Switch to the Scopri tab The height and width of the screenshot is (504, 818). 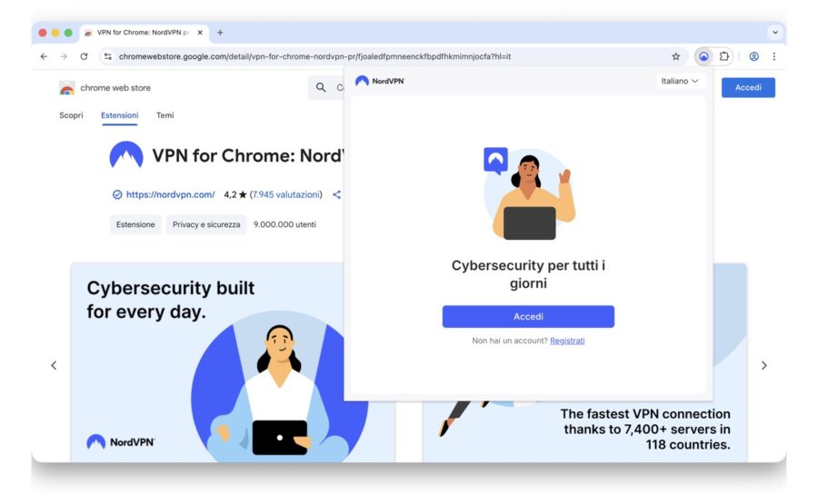coord(71,115)
